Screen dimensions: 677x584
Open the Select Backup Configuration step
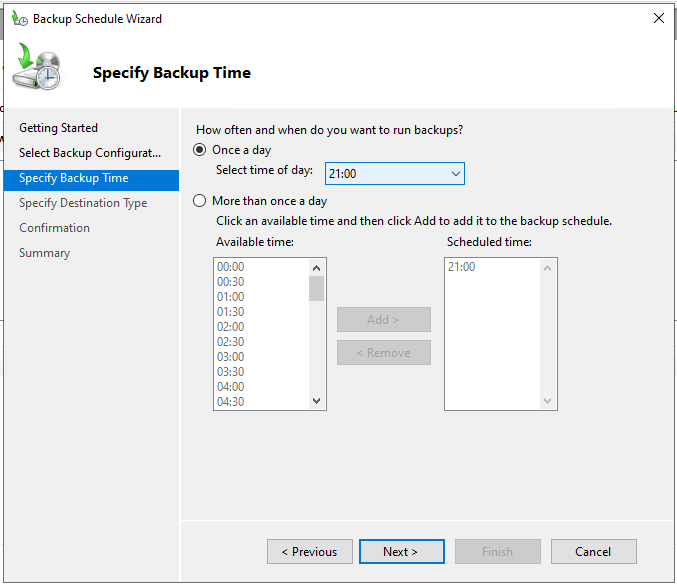click(x=90, y=153)
